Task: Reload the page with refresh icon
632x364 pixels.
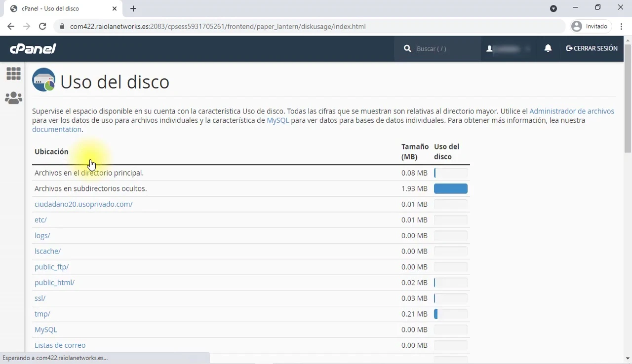Action: pyautogui.click(x=42, y=26)
